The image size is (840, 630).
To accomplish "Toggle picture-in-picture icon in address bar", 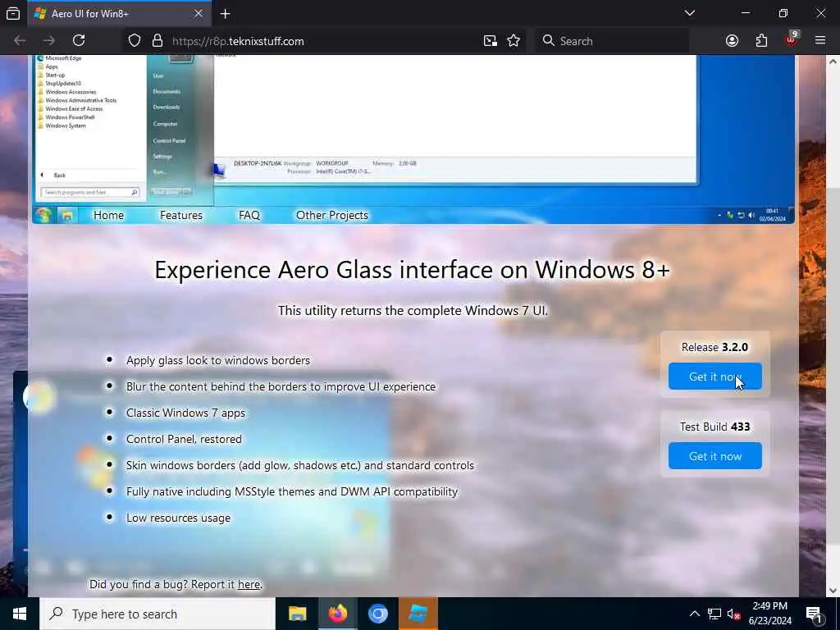I will coord(491,41).
